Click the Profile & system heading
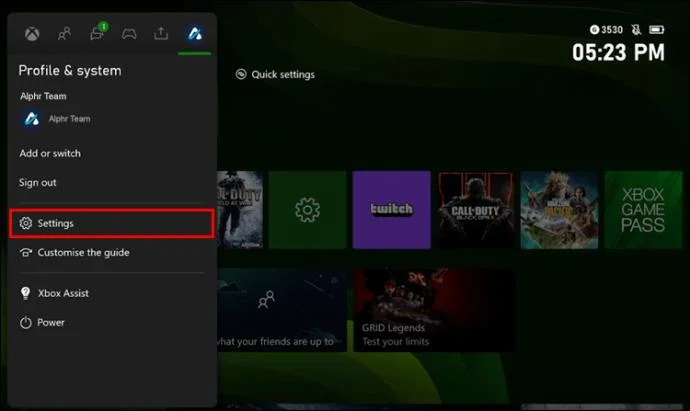Image resolution: width=690 pixels, height=411 pixels. pyautogui.click(x=70, y=71)
